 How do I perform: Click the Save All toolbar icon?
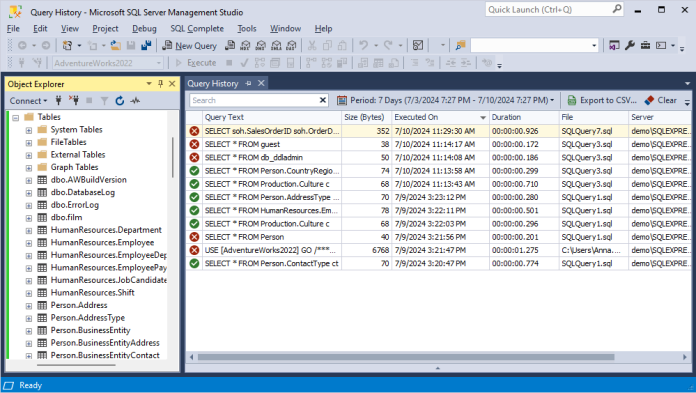tap(146, 45)
